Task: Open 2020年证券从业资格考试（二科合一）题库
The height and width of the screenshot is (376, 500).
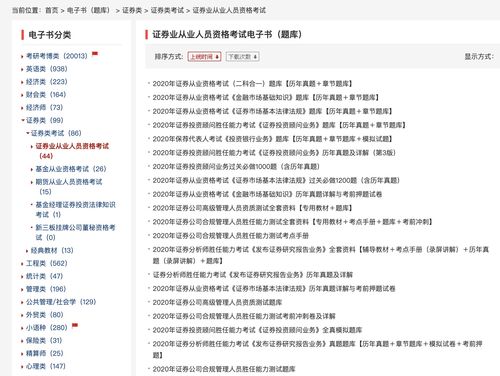Action: click(252, 84)
